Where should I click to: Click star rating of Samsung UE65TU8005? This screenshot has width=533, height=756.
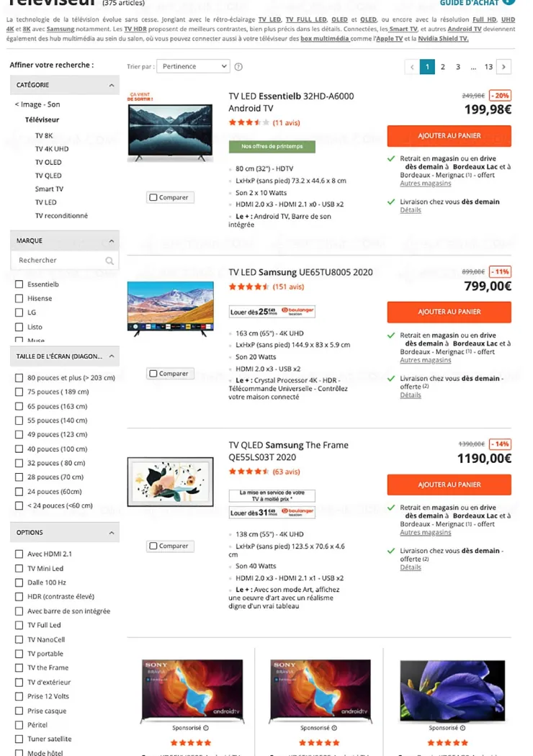pos(248,287)
